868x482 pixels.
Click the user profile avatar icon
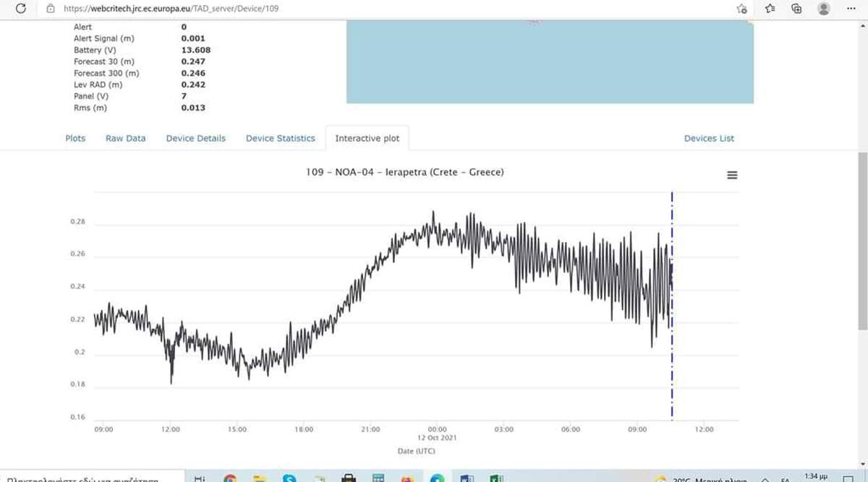pyautogui.click(x=823, y=9)
